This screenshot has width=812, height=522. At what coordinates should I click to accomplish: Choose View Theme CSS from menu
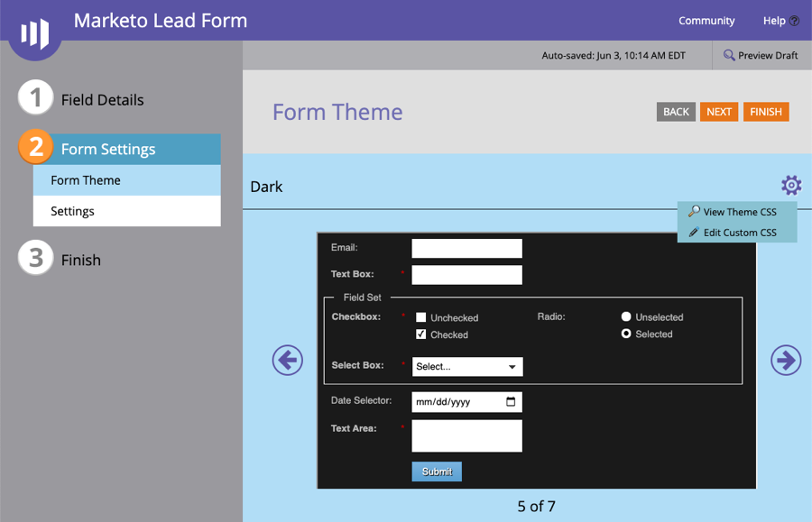click(x=738, y=212)
